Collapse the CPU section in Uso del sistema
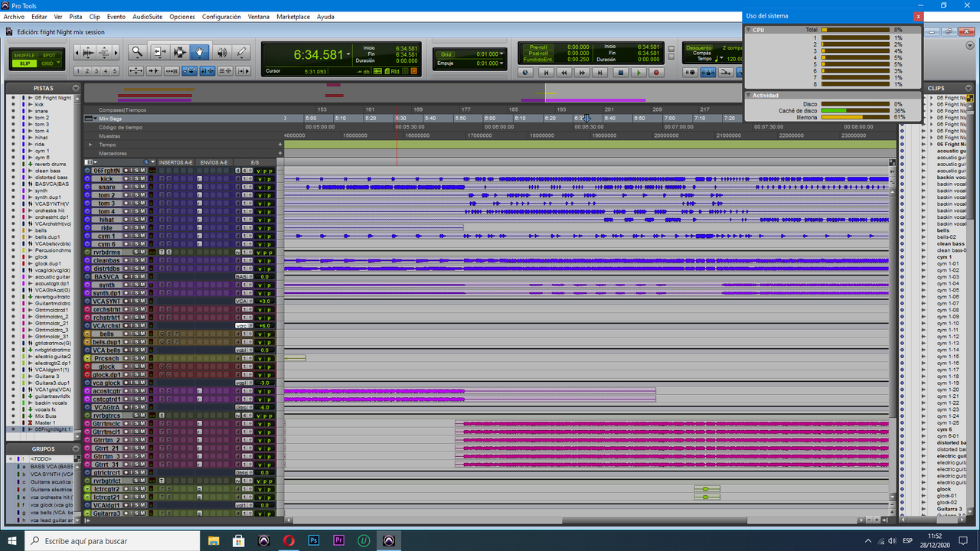This screenshot has width=980, height=551. 750,29
